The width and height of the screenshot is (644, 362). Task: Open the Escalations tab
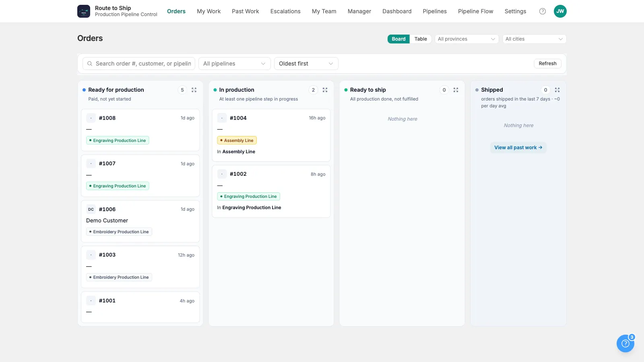(285, 11)
